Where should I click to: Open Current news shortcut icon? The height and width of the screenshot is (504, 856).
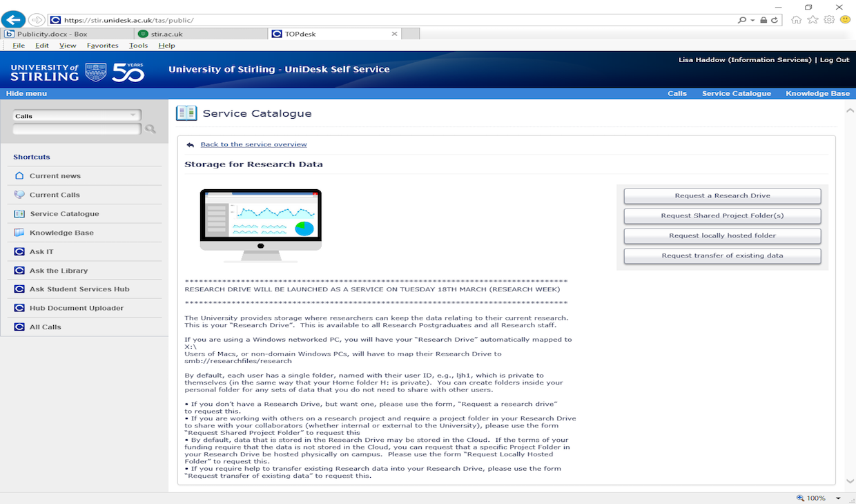coord(19,175)
